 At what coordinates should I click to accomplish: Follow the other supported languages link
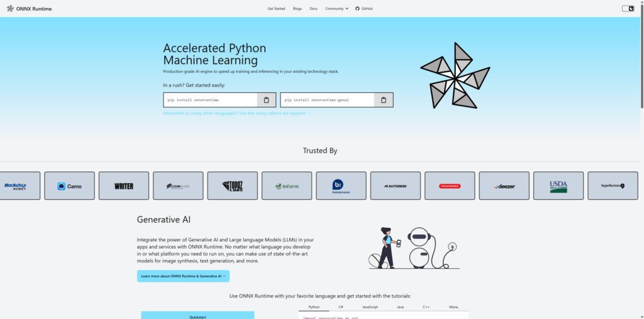pyautogui.click(x=236, y=113)
